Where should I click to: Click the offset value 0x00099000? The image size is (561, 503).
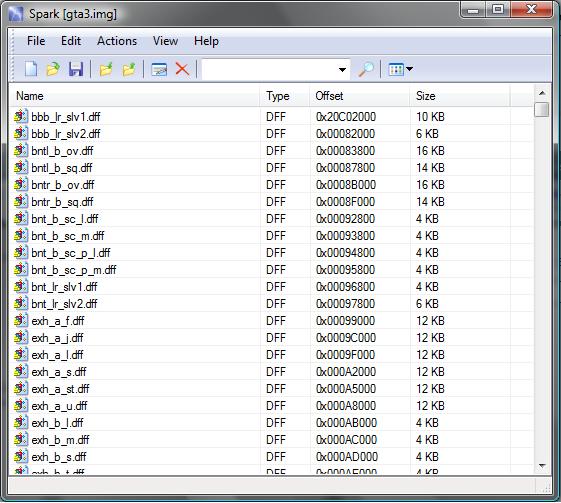pos(345,321)
